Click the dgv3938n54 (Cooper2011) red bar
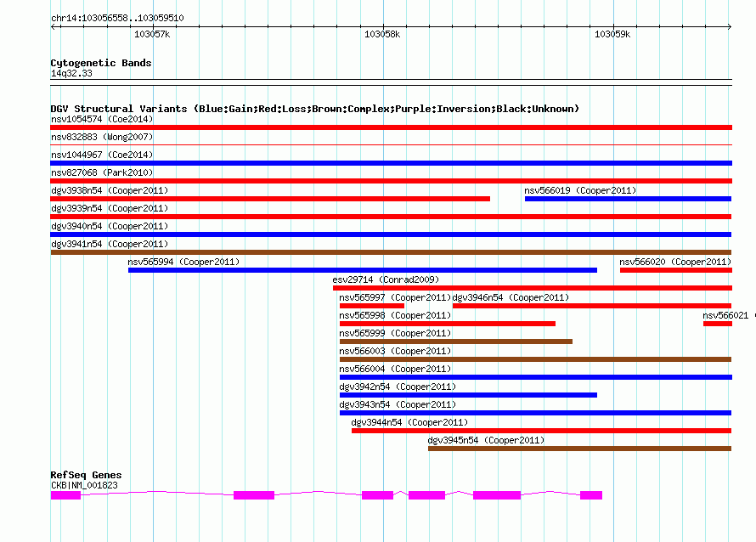756x542 pixels. click(270, 199)
